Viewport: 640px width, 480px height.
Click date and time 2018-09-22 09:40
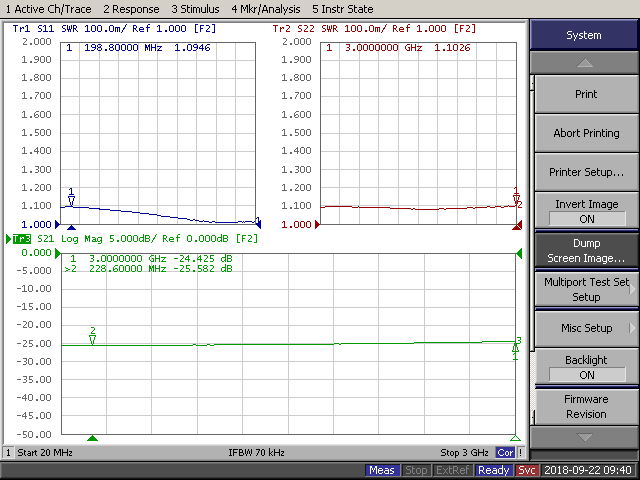tap(588, 470)
